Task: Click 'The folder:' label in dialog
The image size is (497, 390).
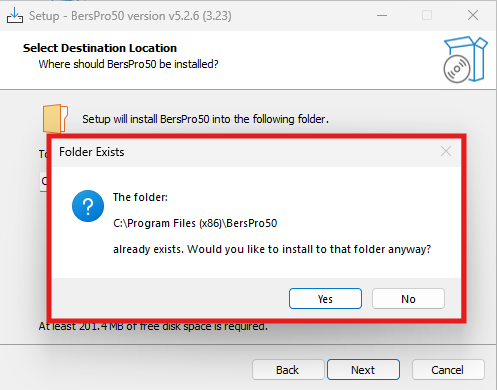Action: tap(140, 197)
